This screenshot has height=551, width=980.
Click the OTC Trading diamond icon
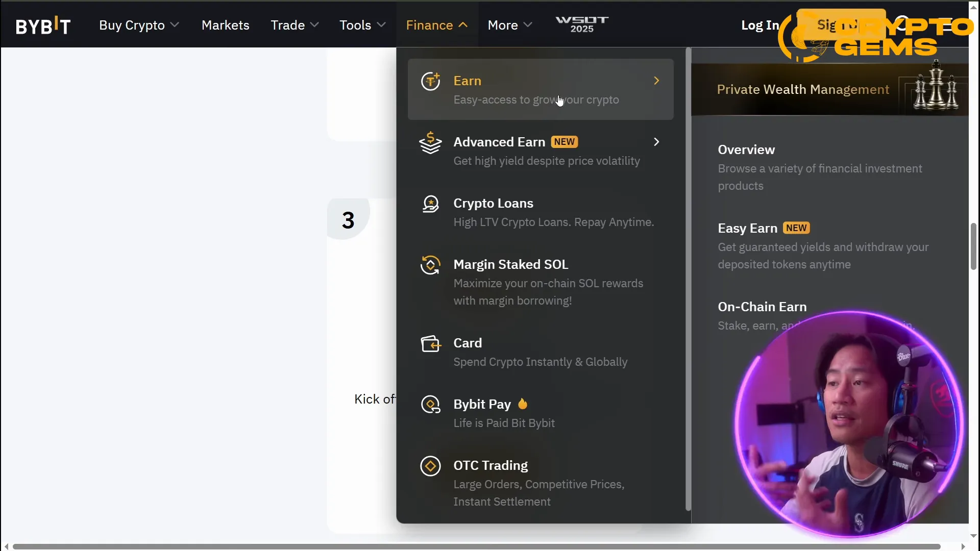pyautogui.click(x=430, y=466)
